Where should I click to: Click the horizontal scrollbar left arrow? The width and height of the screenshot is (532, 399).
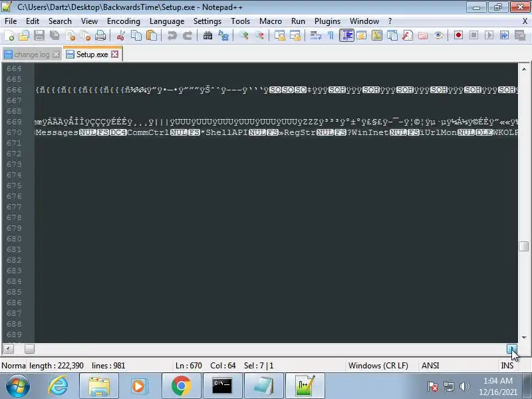pyautogui.click(x=8, y=348)
